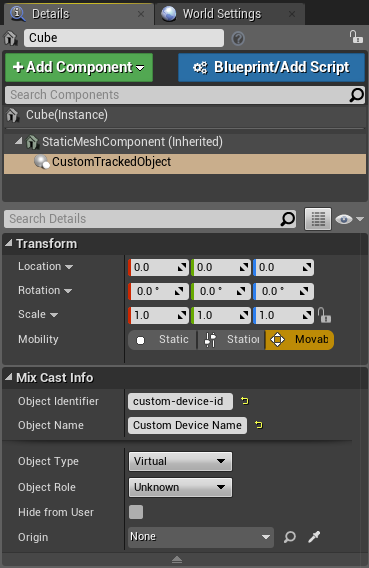This screenshot has width=369, height=568.
Task: Click Rotation X value field
Action: [x=158, y=291]
